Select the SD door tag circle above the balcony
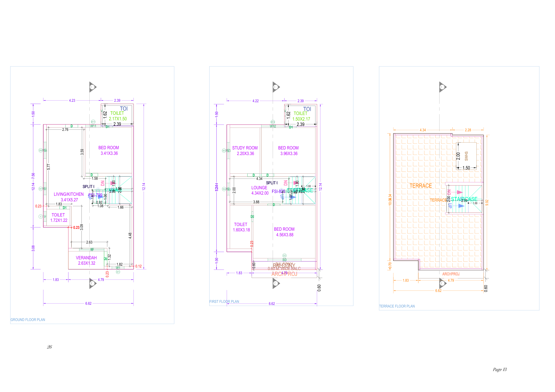This screenshot has width=555, height=392. 284,256
